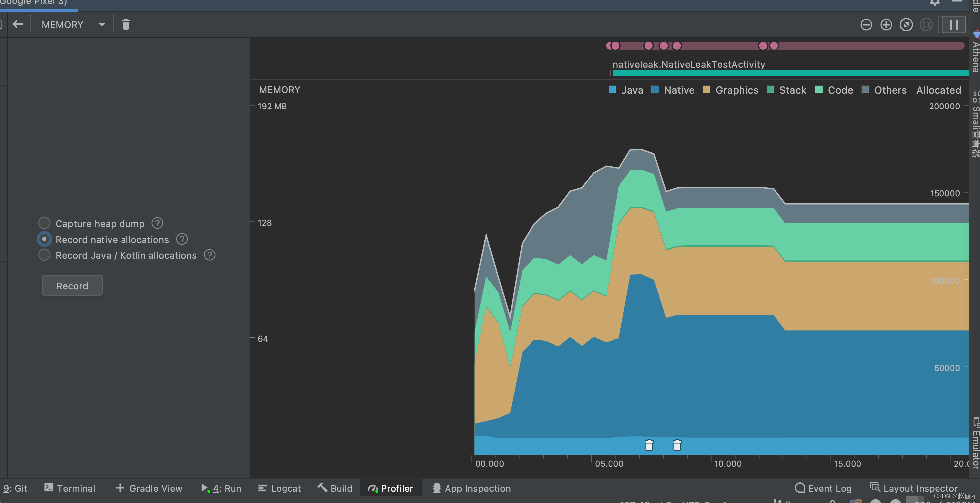Click the back arrow in profiler toolbar

point(18,24)
